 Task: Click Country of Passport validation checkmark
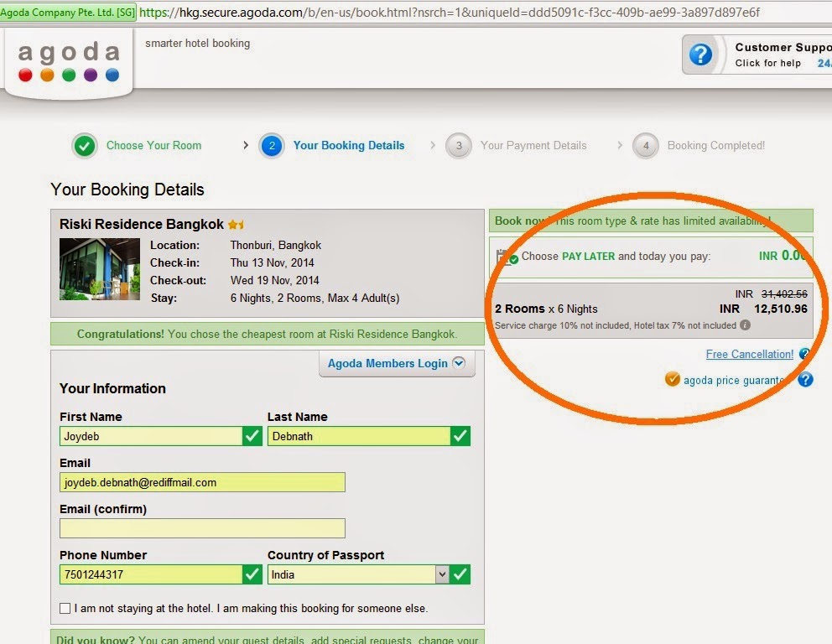pos(460,574)
